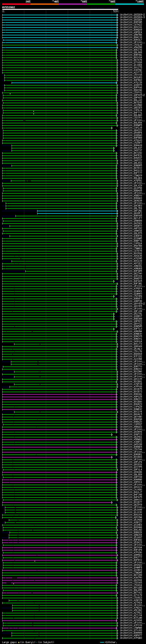The height and width of the screenshot is (644, 146).
Task: Click the purple ~60% identity legend segment
Action: (x=73, y=4)
